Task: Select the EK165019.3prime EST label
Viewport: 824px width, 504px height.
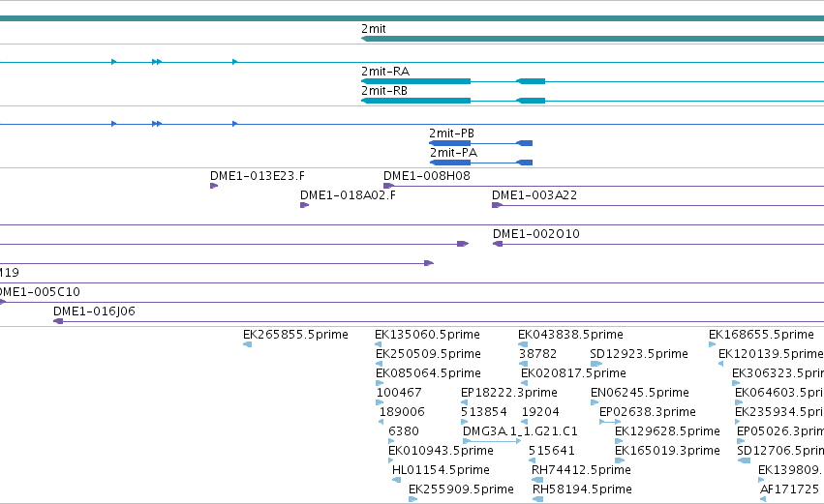Action: coord(667,451)
